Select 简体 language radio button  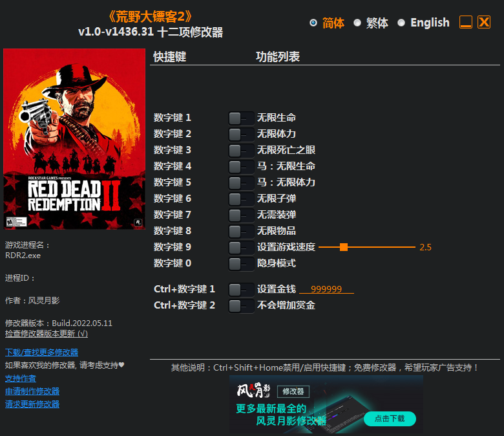pos(313,23)
